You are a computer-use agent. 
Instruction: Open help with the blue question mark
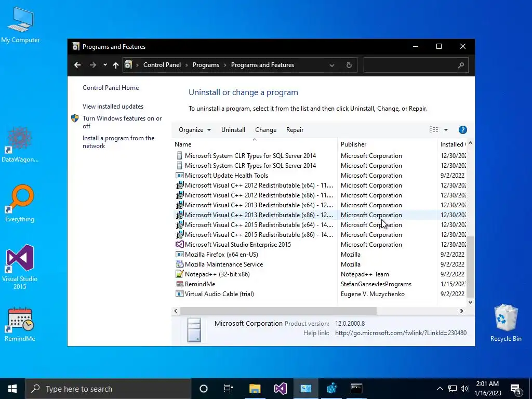462,129
